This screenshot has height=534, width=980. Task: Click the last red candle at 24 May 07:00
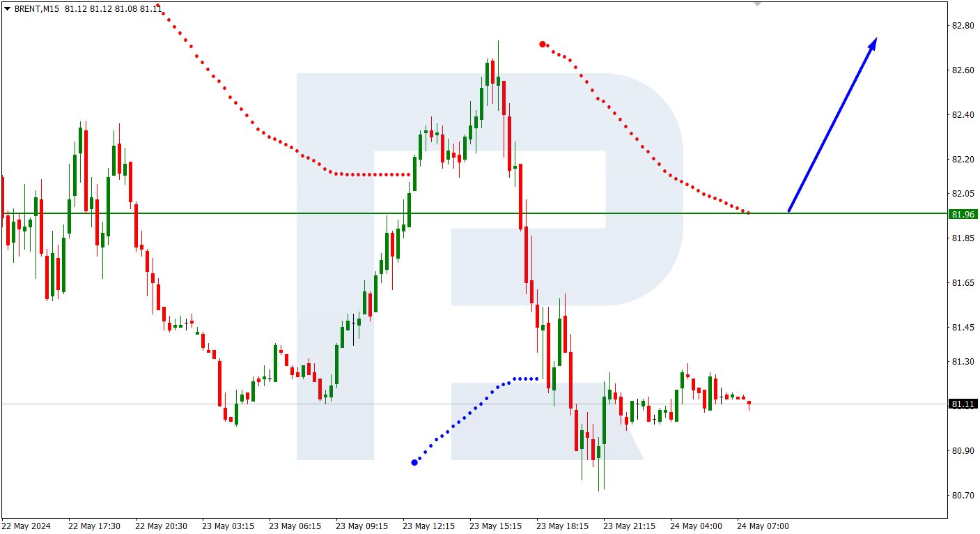pyautogui.click(x=749, y=403)
